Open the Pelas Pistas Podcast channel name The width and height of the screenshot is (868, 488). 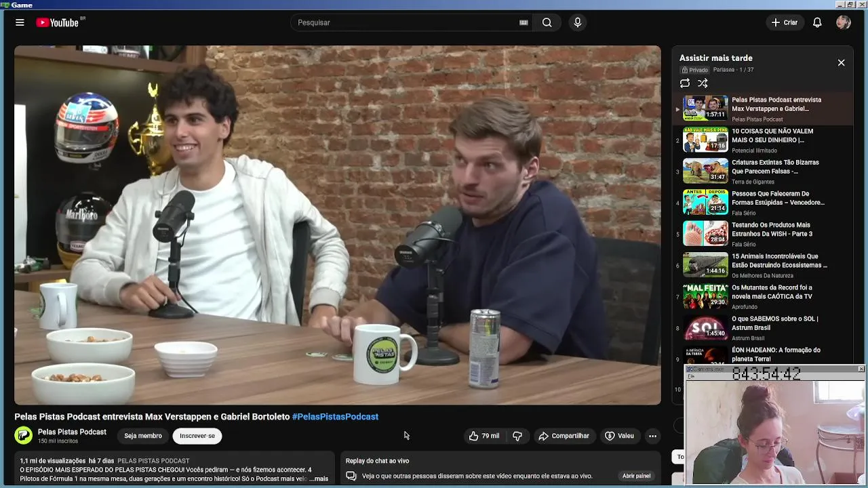72,432
